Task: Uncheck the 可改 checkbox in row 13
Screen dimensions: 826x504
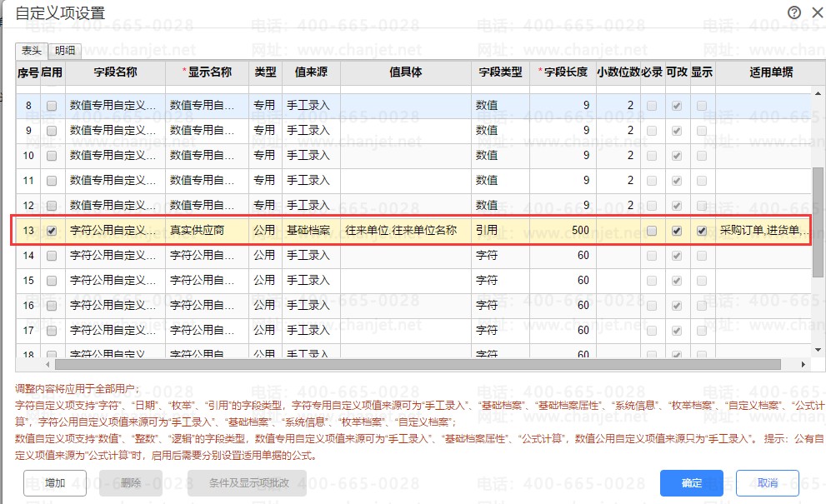Action: click(x=677, y=231)
